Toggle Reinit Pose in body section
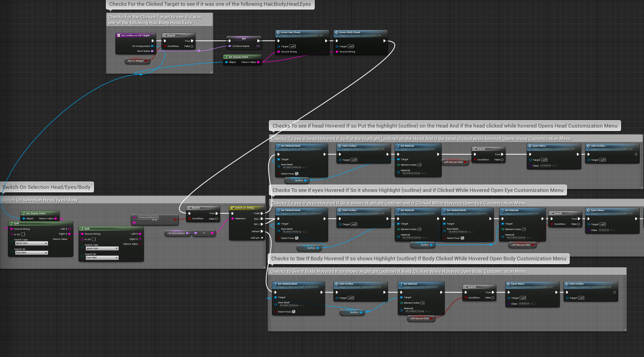 [x=294, y=312]
